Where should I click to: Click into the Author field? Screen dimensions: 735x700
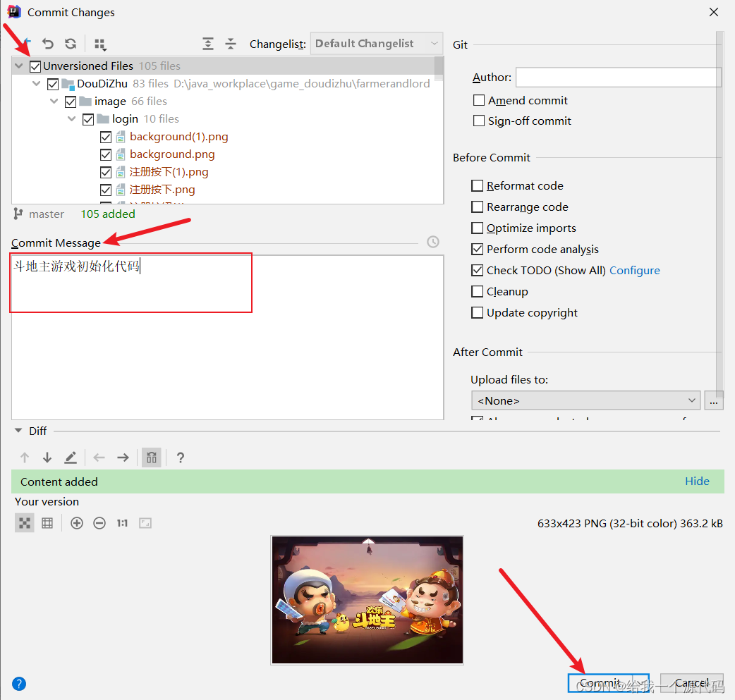coord(618,78)
